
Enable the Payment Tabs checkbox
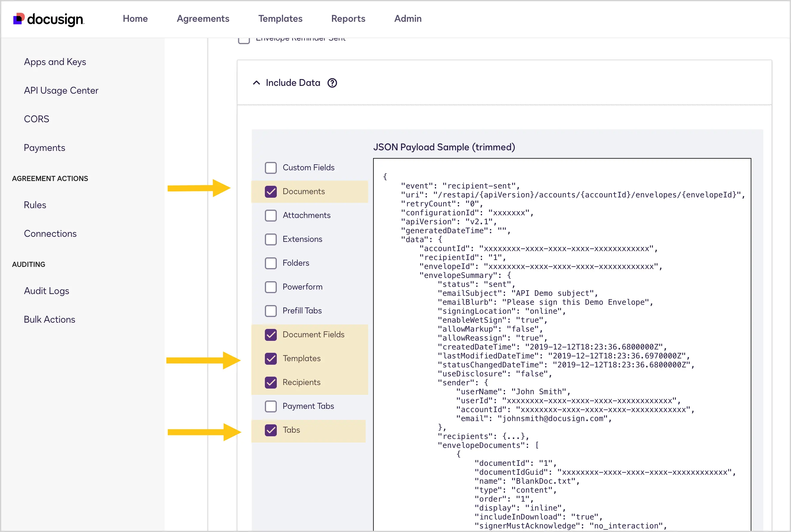271,406
